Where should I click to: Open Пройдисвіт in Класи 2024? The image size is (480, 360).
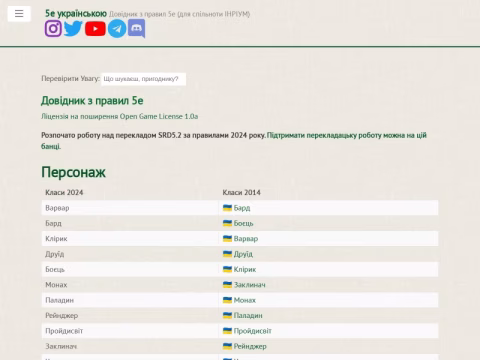64,331
